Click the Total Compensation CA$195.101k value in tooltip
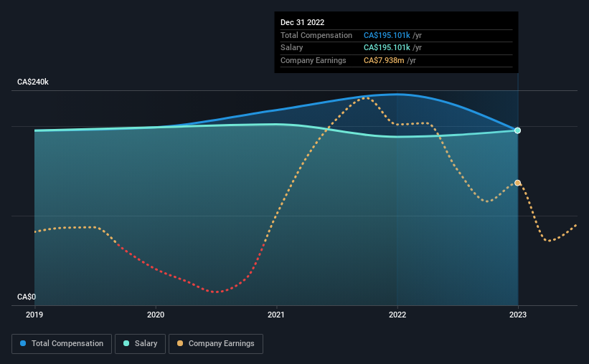Screen dimensions: 589x364 click(387, 35)
